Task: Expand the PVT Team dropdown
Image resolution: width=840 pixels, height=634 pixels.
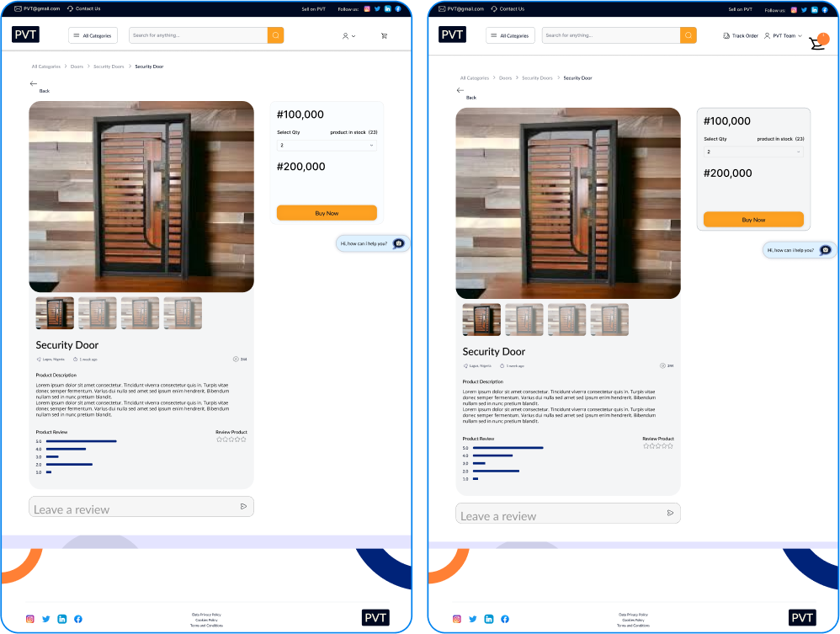Action: coord(781,35)
